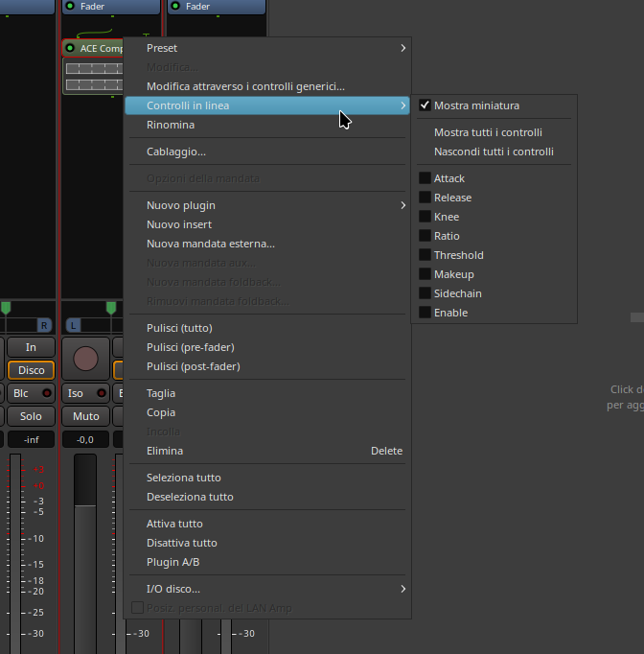Select Plugin A/B menu entry
Screen dimensions: 644x654
click(x=173, y=562)
